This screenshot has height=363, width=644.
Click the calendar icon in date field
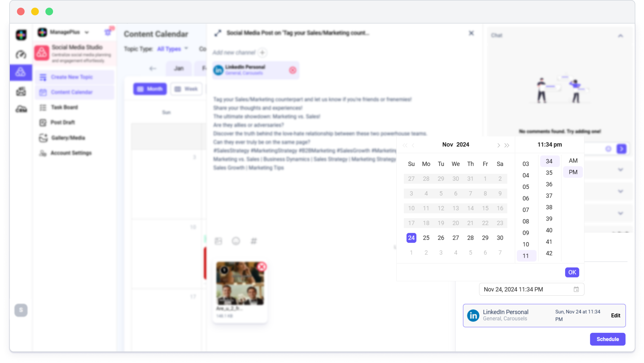pos(576,289)
